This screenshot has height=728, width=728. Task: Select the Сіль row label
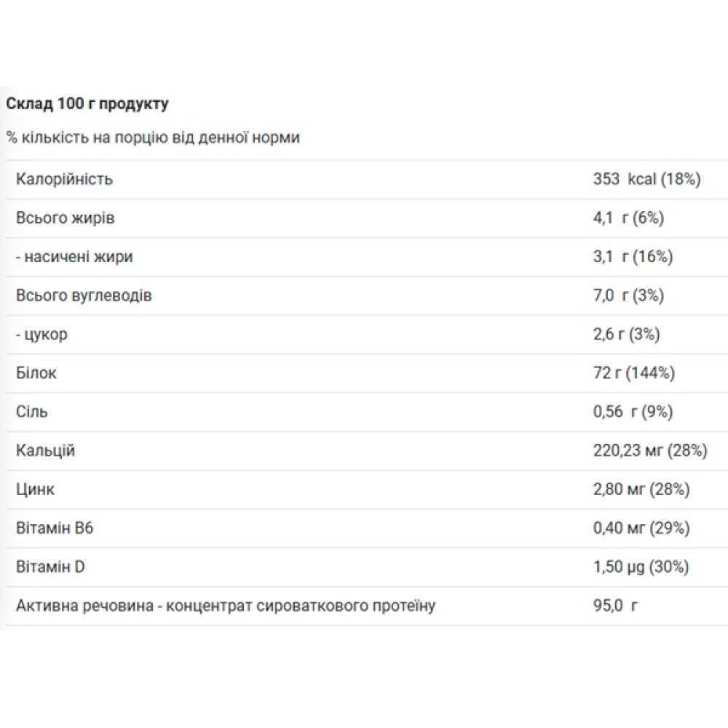click(31, 412)
